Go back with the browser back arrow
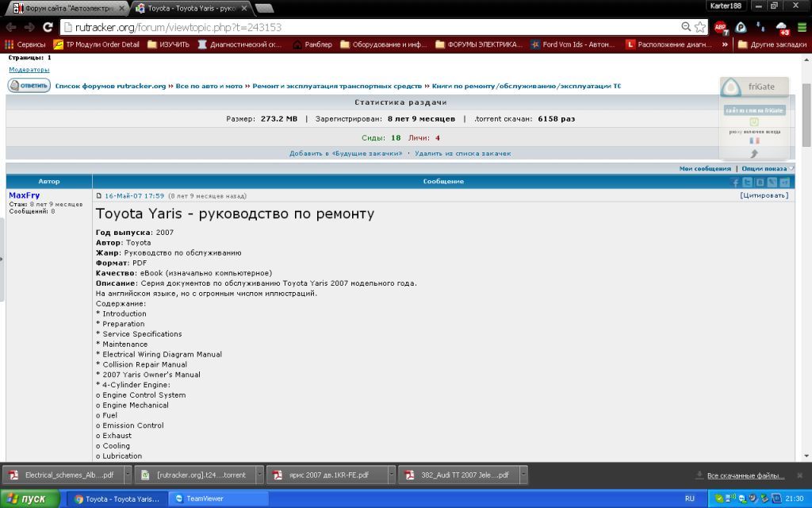Image resolution: width=812 pixels, height=508 pixels. pos(11,27)
